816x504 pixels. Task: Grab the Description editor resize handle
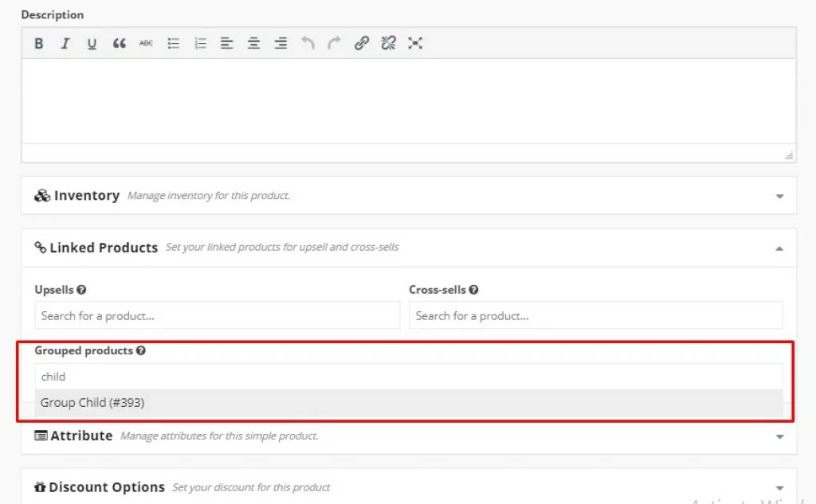click(789, 155)
